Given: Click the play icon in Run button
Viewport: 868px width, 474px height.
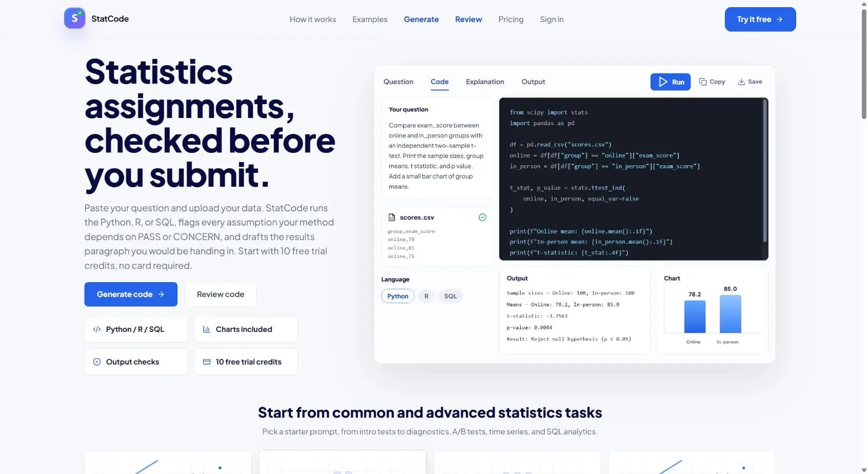Looking at the screenshot, I should pos(663,82).
